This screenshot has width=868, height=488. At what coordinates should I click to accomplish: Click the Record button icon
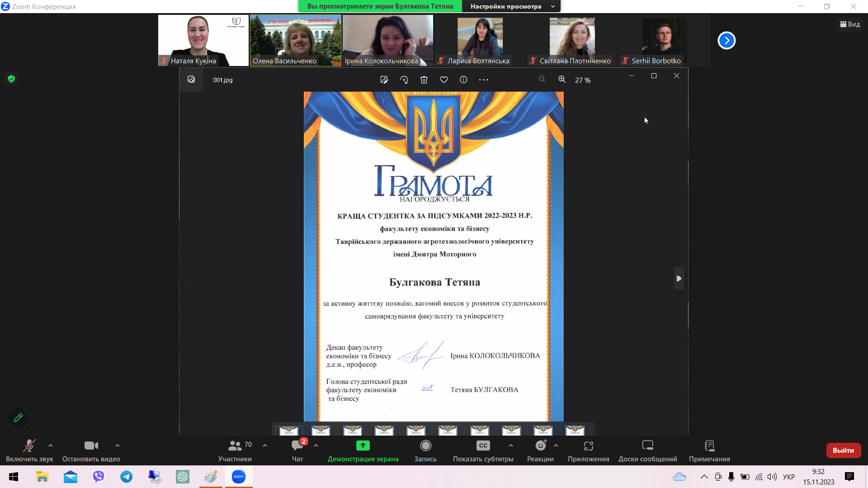click(x=425, y=446)
